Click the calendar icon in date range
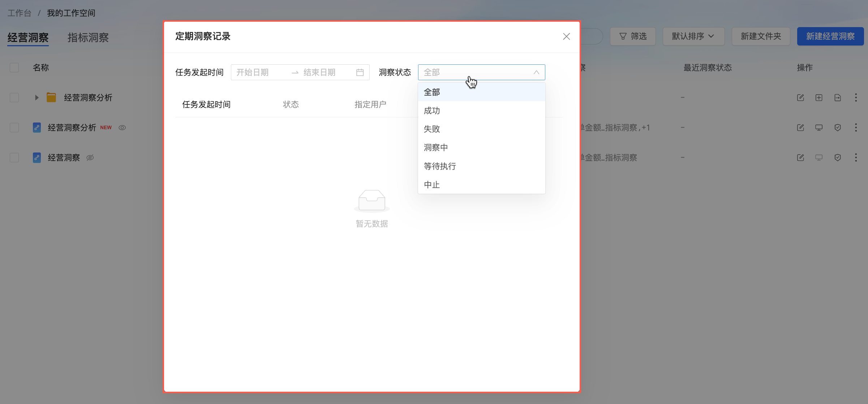 click(360, 73)
